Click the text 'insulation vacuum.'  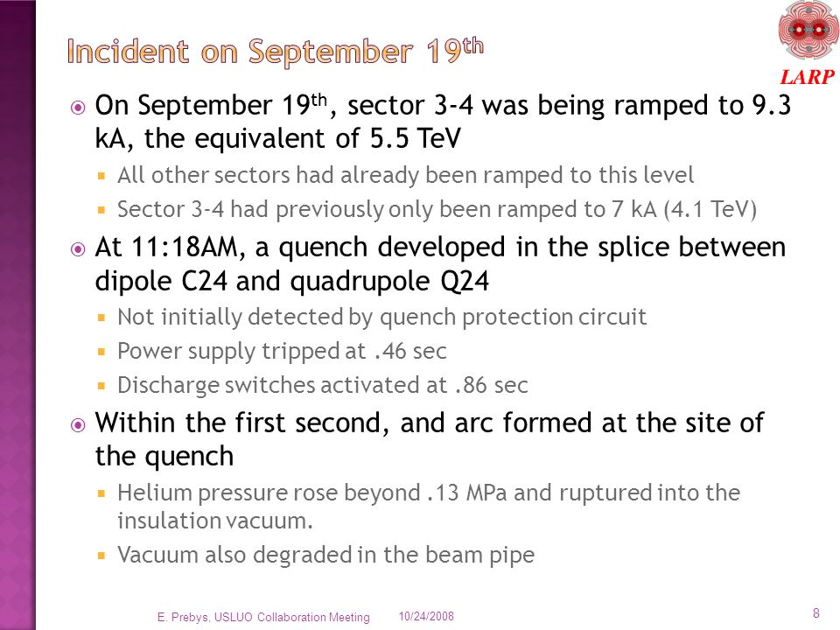[x=215, y=521]
